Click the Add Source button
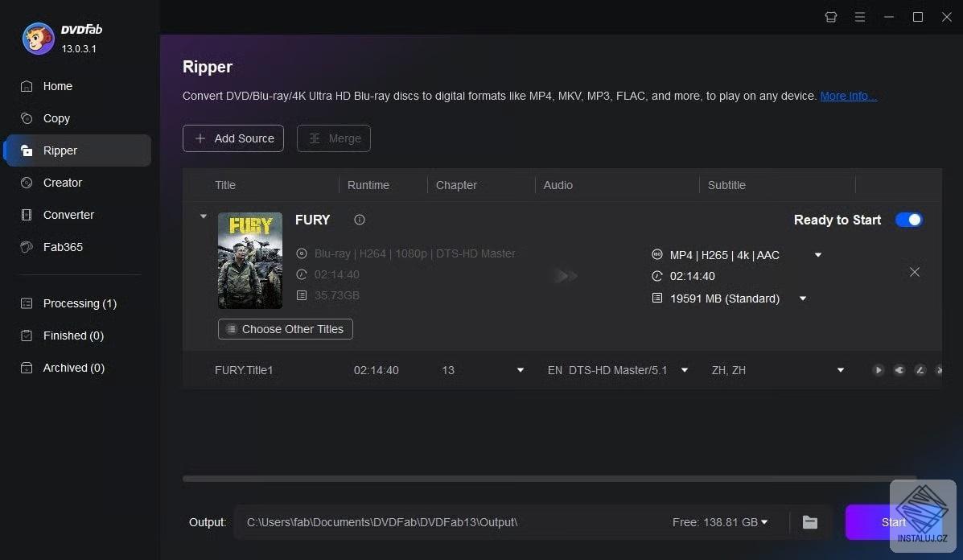This screenshot has width=963, height=560. pyautogui.click(x=233, y=138)
